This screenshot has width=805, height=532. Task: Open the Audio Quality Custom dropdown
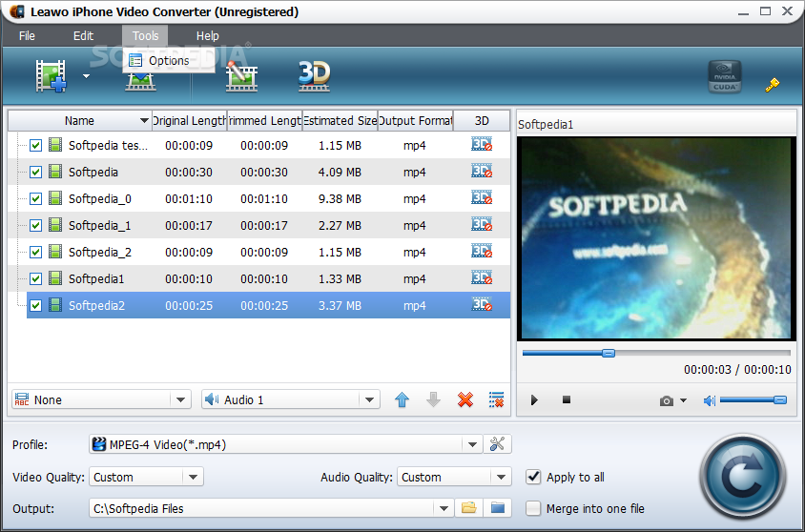(501, 477)
